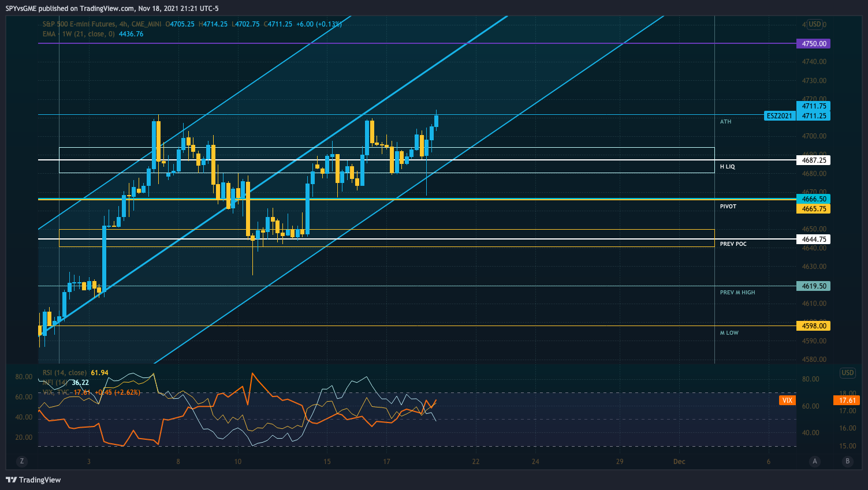Select the M LOW text label
Screen dimensions: 868x490
[x=729, y=333]
